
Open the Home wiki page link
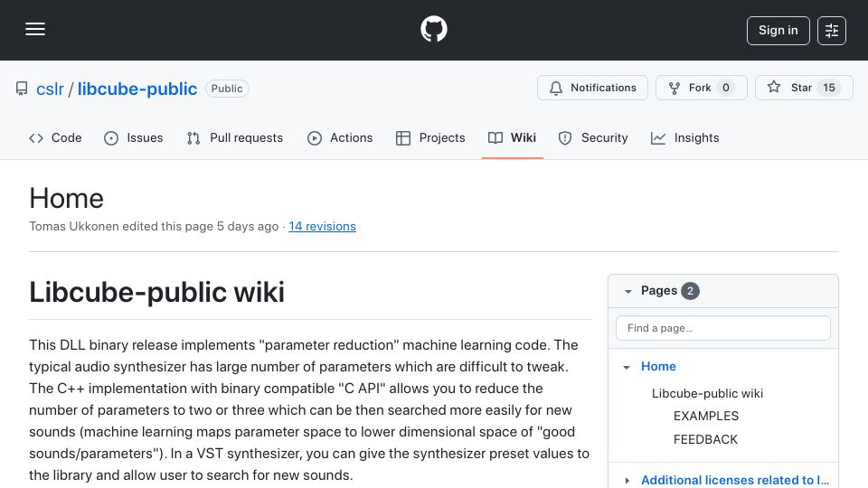pyautogui.click(x=658, y=366)
